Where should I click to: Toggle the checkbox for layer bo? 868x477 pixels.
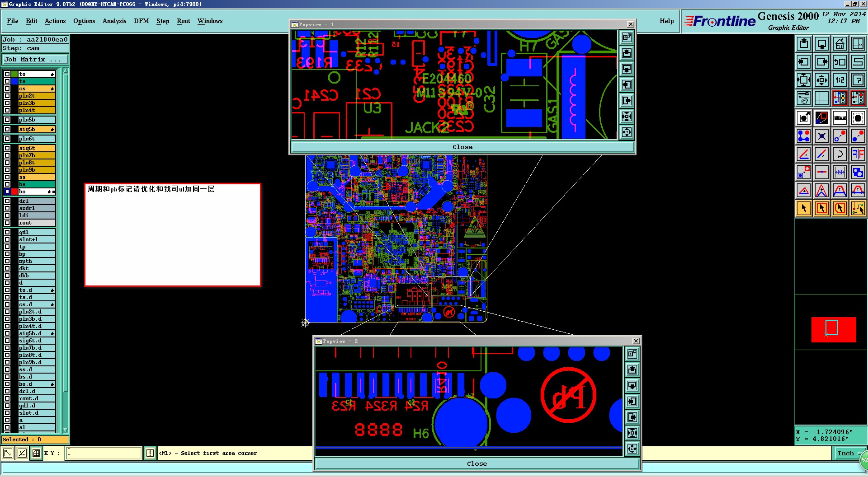pos(7,192)
